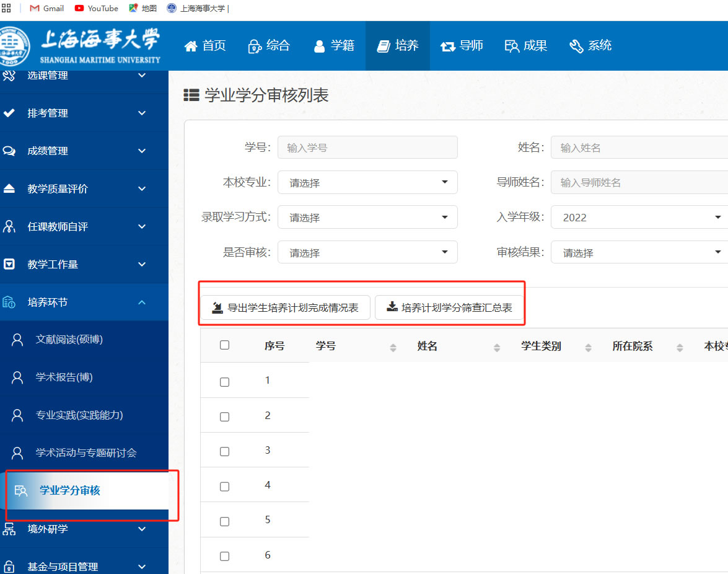Open 学术报告(博) submenu item

tap(84, 377)
